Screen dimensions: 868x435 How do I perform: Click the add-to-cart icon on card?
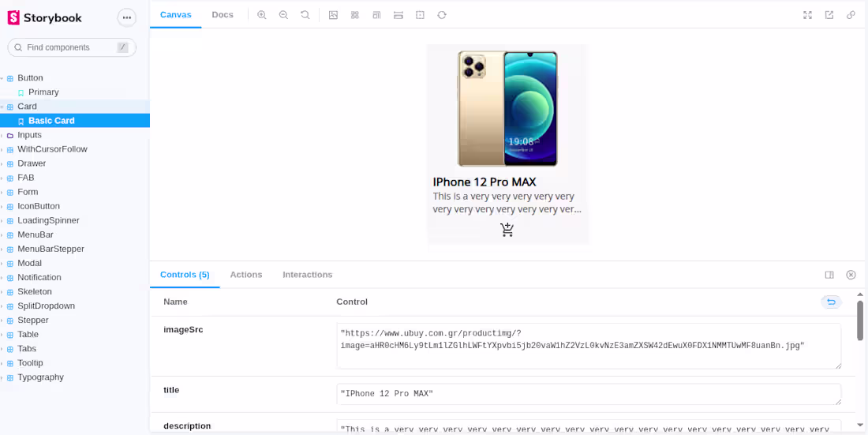507,230
